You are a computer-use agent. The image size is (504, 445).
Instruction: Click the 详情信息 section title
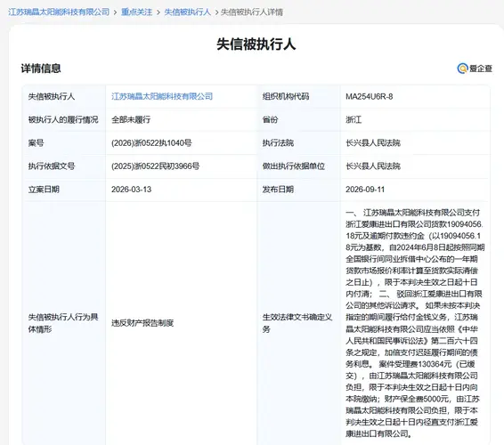(41, 69)
